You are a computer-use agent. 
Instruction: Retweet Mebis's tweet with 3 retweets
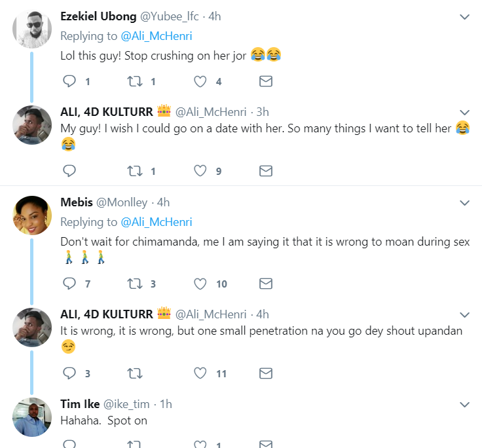(x=135, y=284)
